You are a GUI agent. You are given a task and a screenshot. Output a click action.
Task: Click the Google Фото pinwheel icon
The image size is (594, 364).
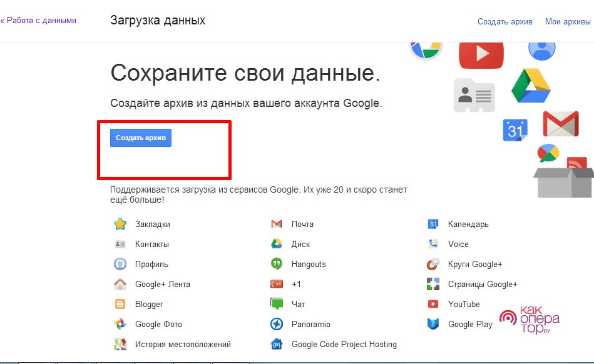120,324
